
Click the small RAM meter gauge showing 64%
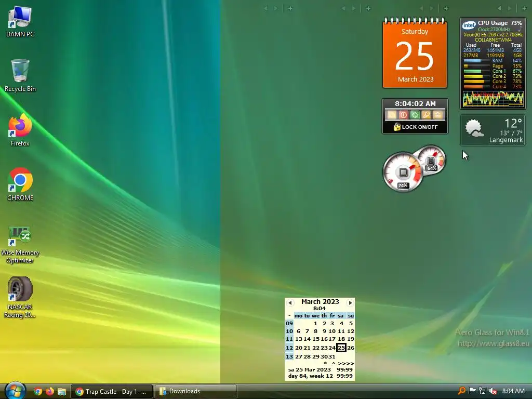pyautogui.click(x=431, y=159)
